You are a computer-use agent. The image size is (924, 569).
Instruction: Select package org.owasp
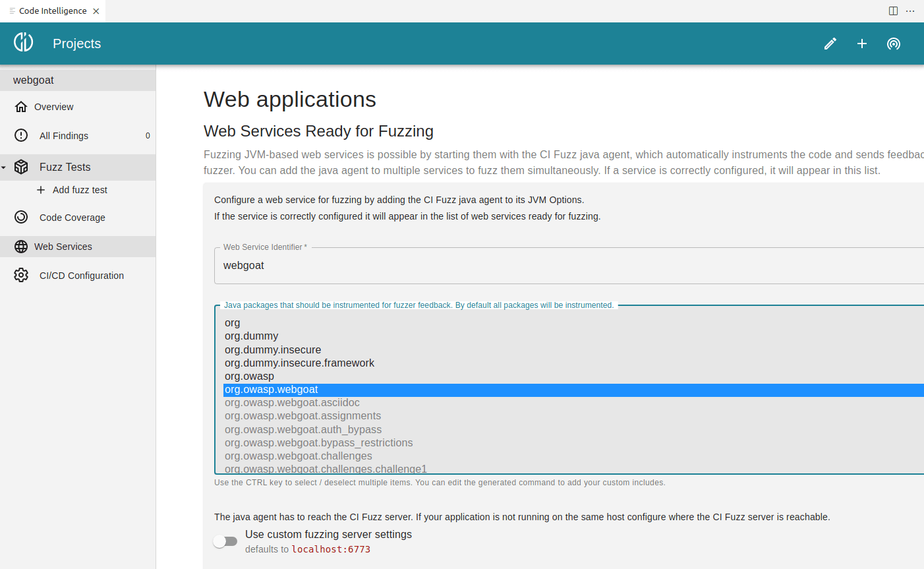pyautogui.click(x=573, y=376)
